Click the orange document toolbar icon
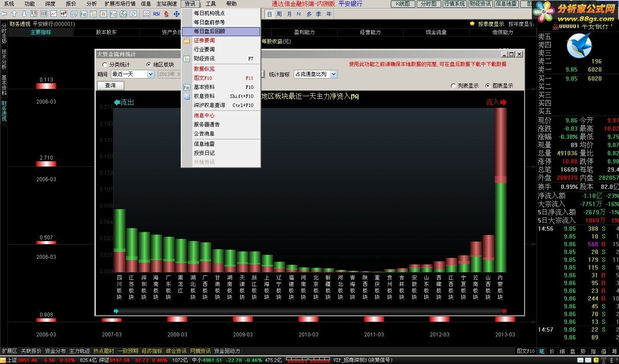 point(103,14)
